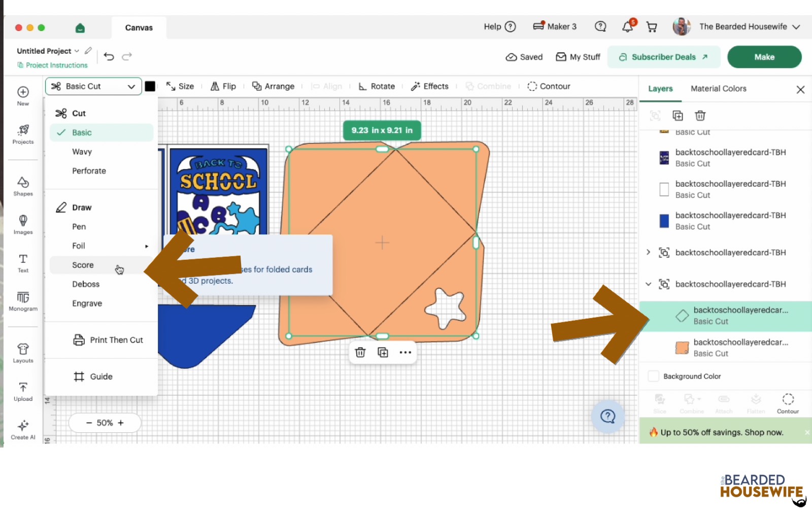The image size is (812, 516).
Task: Close the Layers panel
Action: [800, 89]
